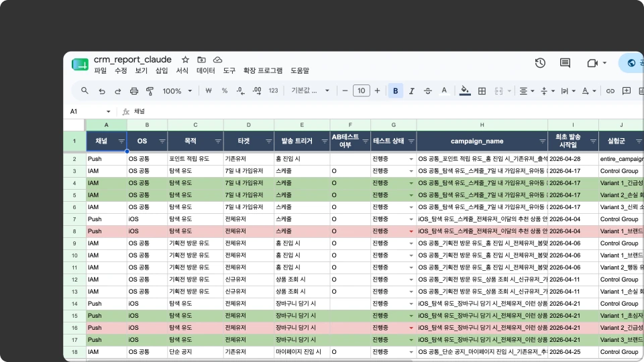Increase font size with plus button
The width and height of the screenshot is (644, 362).
point(377,90)
